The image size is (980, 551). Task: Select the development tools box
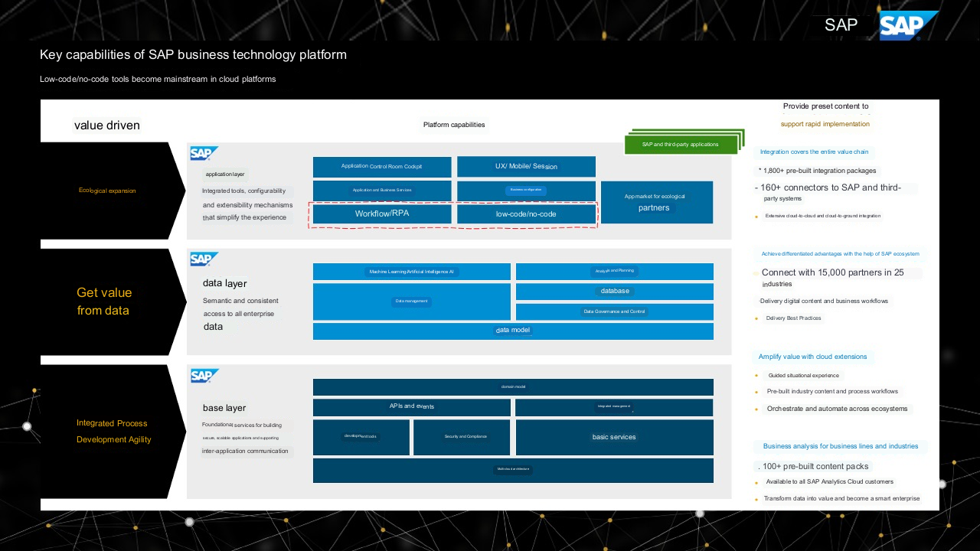click(361, 437)
